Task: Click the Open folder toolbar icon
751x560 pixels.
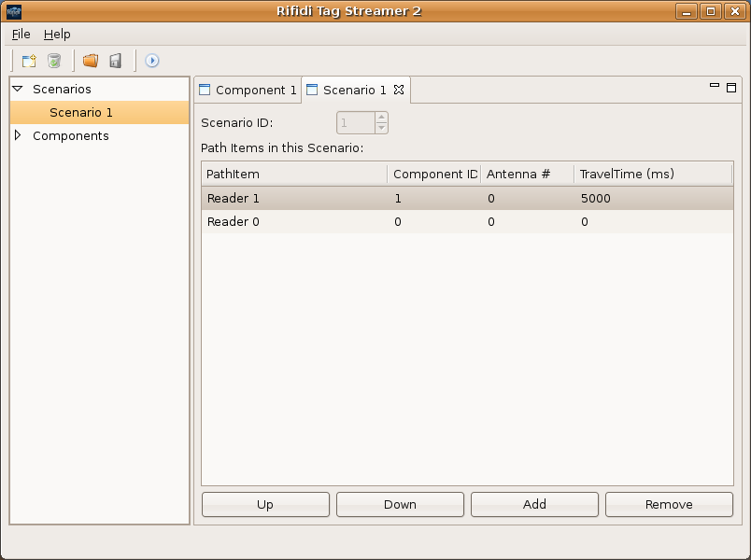Action: coord(91,61)
